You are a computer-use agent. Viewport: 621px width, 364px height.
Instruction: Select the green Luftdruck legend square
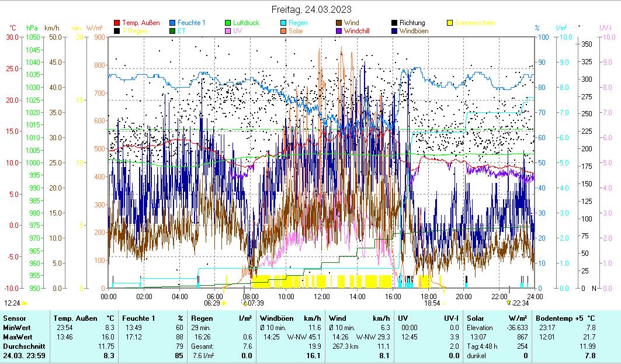tap(228, 23)
